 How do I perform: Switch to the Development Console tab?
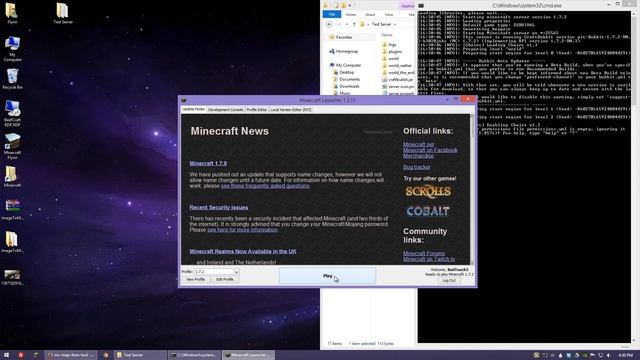point(225,110)
